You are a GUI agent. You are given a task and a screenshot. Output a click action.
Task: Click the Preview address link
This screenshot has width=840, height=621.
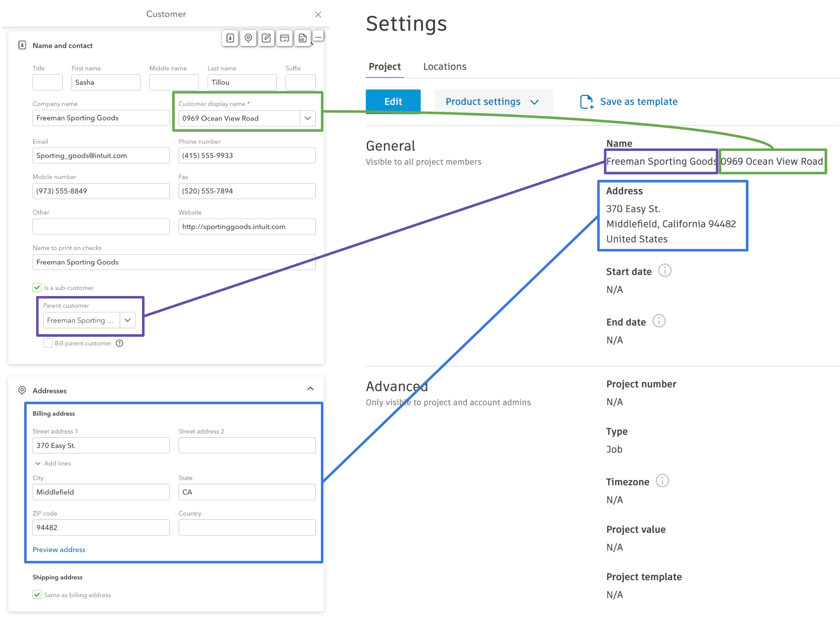pyautogui.click(x=59, y=551)
